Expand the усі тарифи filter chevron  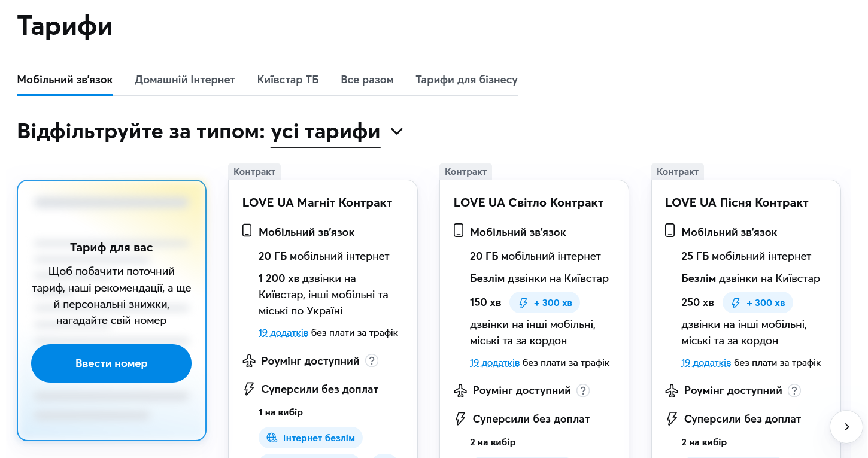click(396, 131)
